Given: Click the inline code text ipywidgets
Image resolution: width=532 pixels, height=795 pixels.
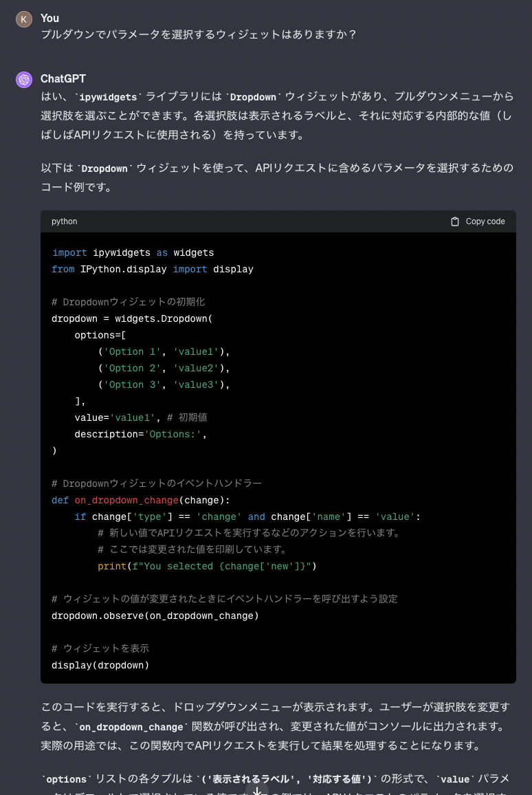Looking at the screenshot, I should coord(107,97).
